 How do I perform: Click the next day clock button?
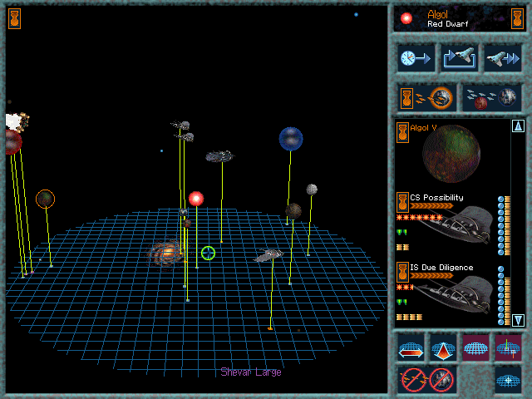(x=416, y=58)
